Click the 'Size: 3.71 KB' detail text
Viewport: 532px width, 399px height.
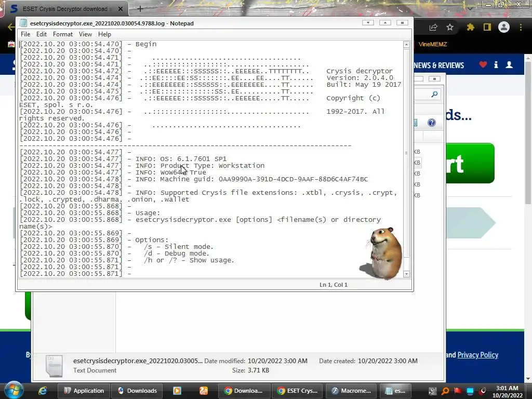250,370
